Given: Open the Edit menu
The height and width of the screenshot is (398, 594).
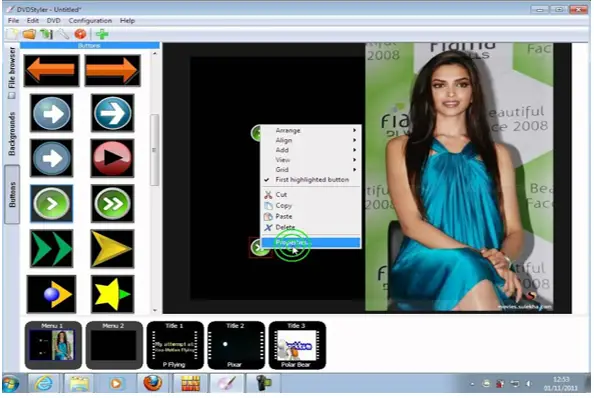Looking at the screenshot, I should tap(33, 20).
